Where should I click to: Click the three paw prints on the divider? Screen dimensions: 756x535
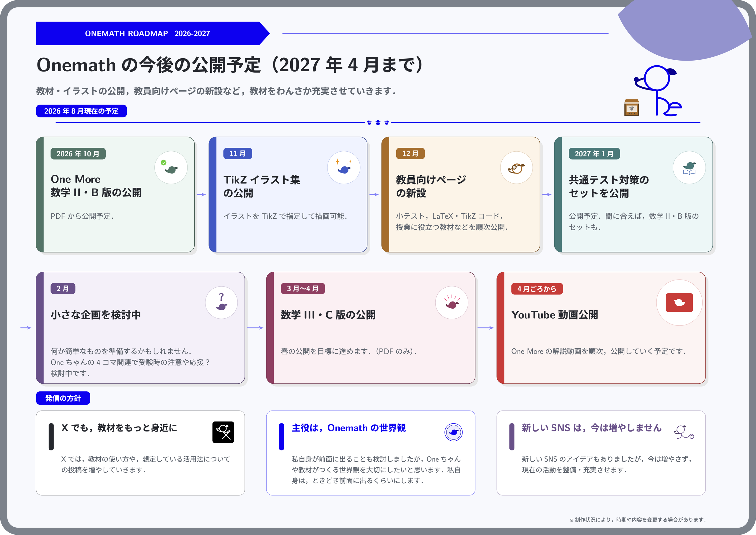point(378,123)
